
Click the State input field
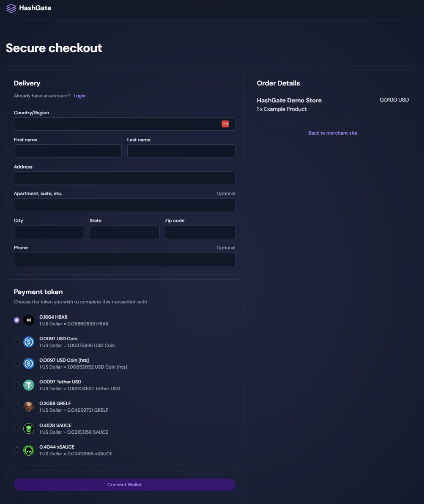(x=124, y=232)
